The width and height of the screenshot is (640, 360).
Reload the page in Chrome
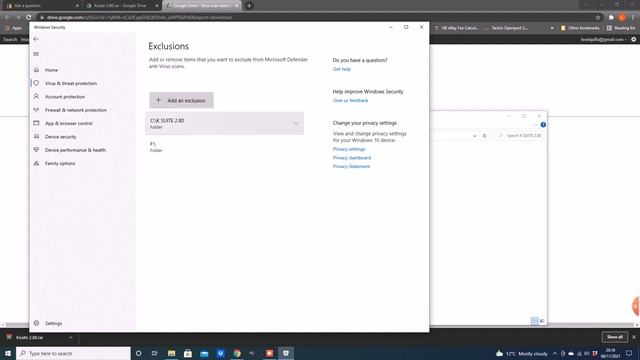tap(29, 18)
